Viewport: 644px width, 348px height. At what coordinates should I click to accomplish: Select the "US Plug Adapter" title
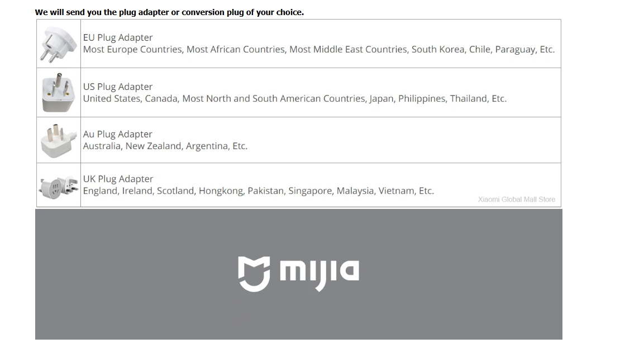118,87
